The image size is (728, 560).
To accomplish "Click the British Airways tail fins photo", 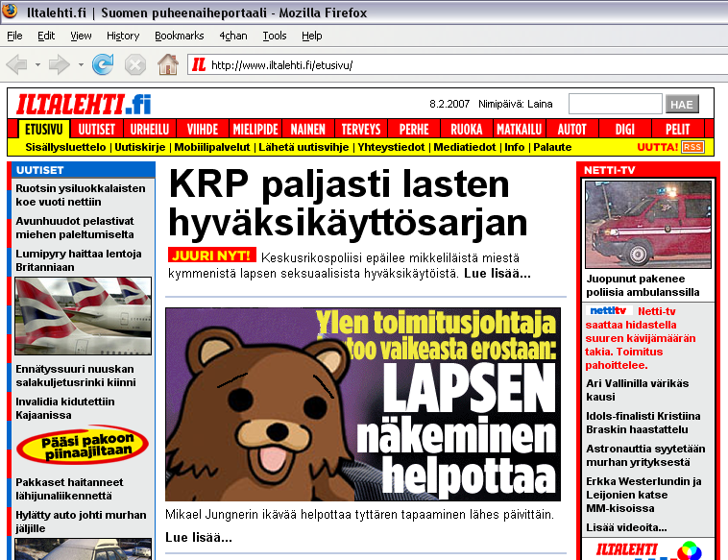I will point(84,316).
